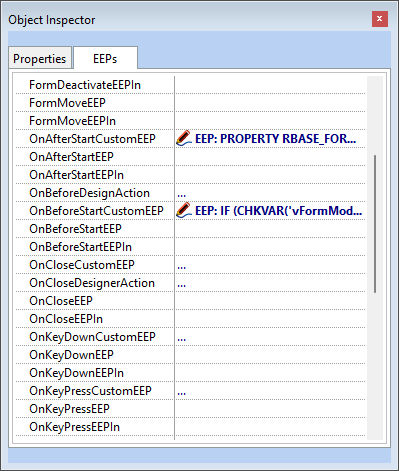This screenshot has width=399, height=471.
Task: Select the OnKeyPressEEPIn row
Action: coord(191,427)
